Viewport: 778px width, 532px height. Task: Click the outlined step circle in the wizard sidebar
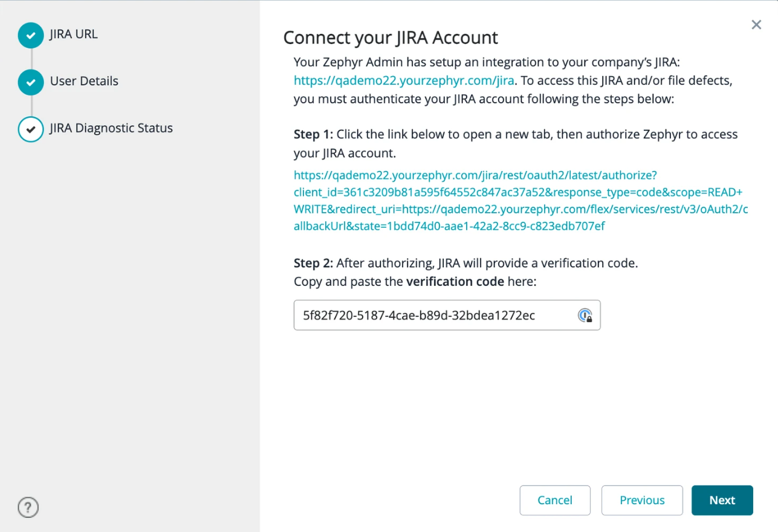click(x=31, y=129)
